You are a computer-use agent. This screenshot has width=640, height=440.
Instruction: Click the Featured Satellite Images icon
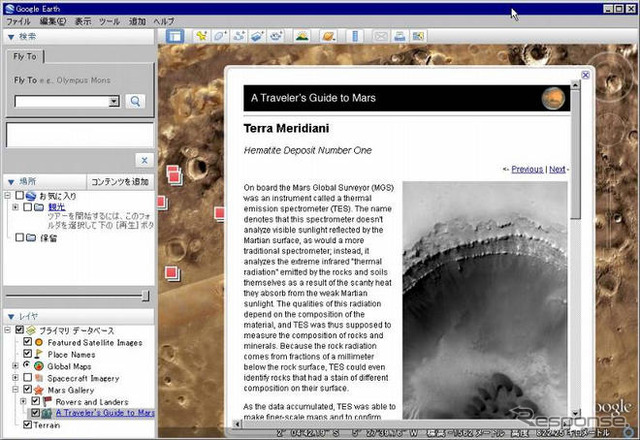[39, 342]
